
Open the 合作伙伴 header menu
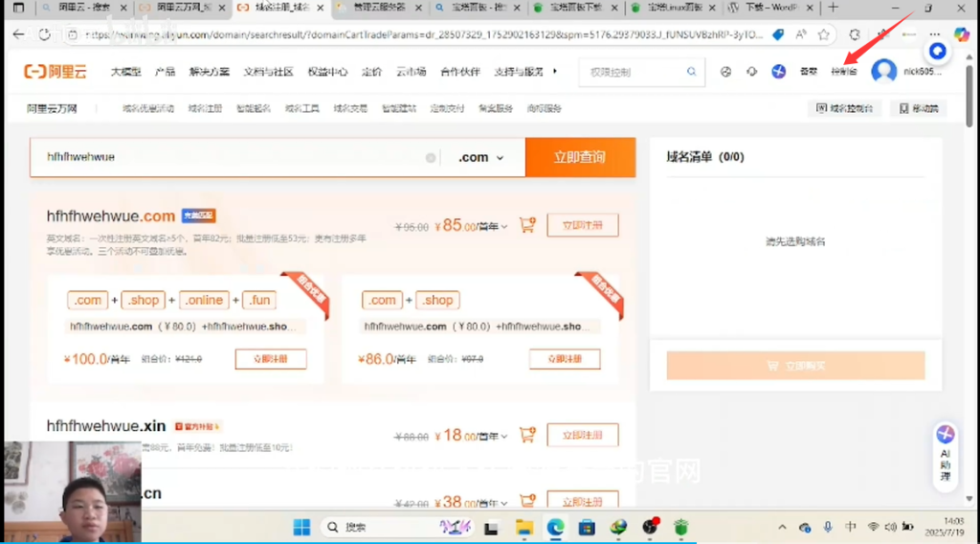coord(460,72)
